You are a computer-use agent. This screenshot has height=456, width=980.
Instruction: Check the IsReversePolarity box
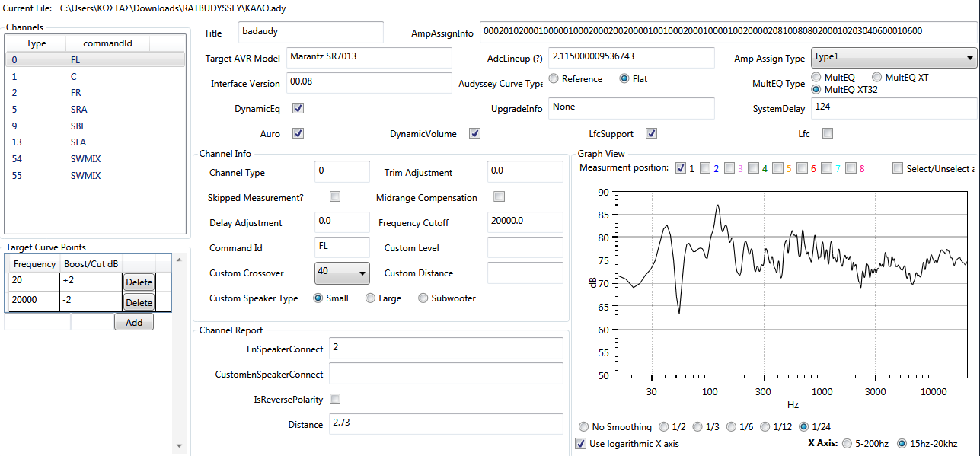(335, 400)
